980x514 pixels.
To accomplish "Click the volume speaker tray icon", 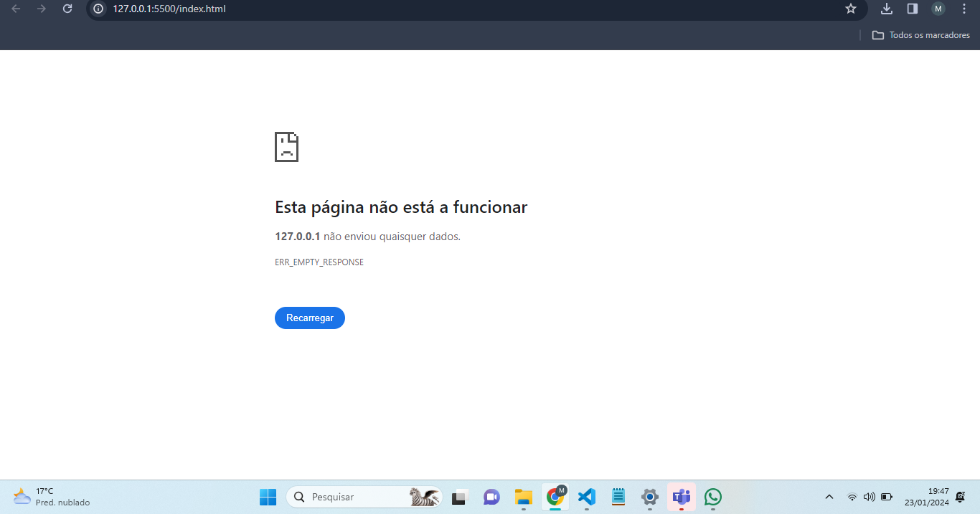I will point(870,497).
